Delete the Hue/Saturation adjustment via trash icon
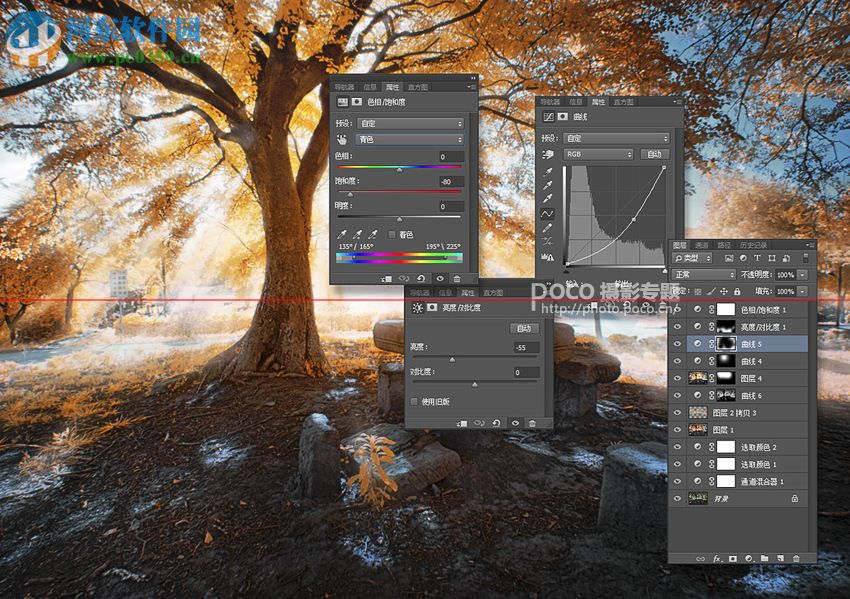Image resolution: width=850 pixels, height=599 pixels. [457, 279]
